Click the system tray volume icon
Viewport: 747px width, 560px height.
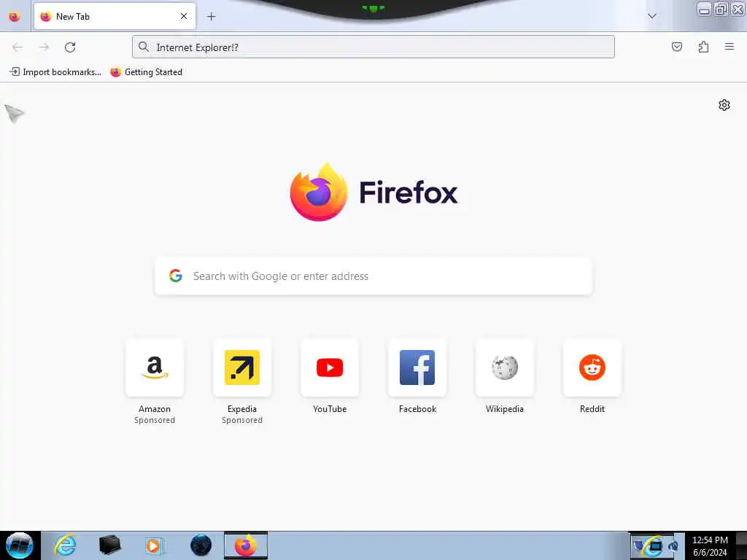click(x=673, y=547)
